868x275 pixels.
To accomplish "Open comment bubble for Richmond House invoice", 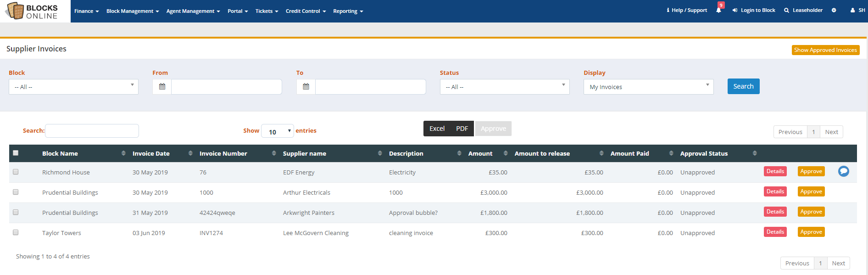I will 843,171.
